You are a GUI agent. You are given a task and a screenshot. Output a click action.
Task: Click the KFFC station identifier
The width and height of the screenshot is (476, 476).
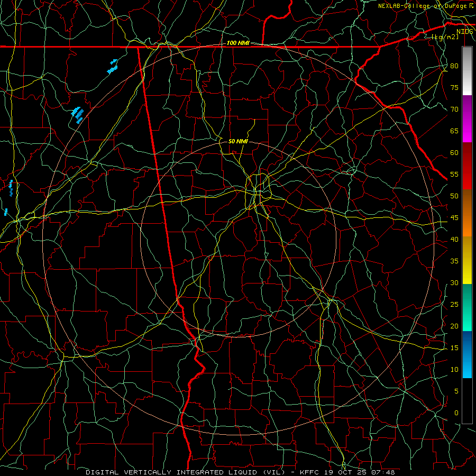[x=310, y=472]
